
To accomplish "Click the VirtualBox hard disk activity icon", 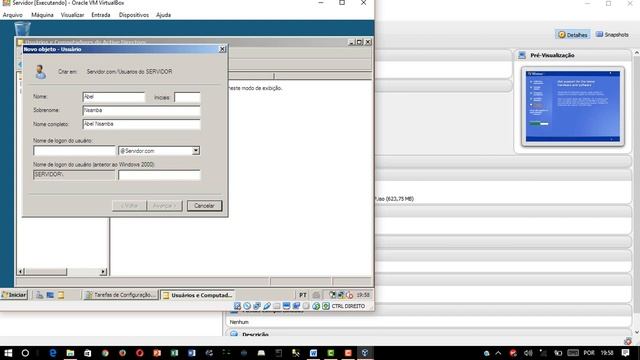I will coord(237,306).
